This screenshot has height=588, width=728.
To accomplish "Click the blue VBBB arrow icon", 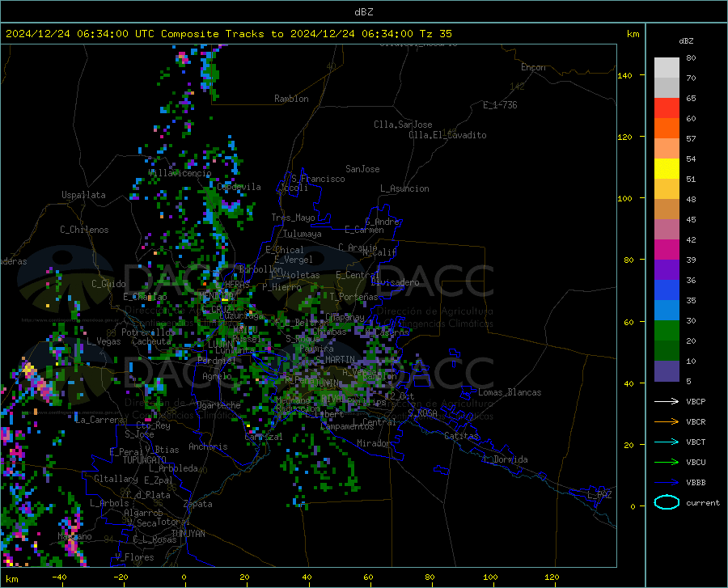I will pyautogui.click(x=667, y=483).
